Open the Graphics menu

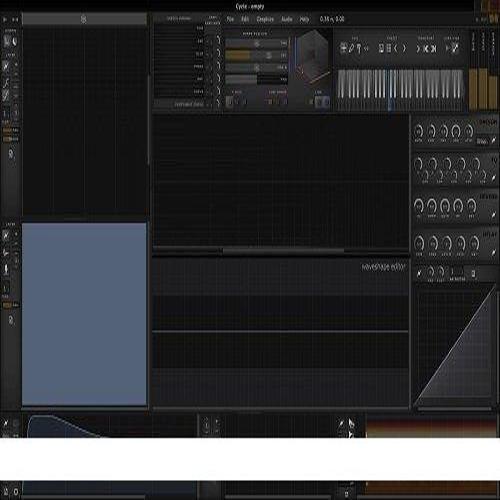tap(265, 19)
